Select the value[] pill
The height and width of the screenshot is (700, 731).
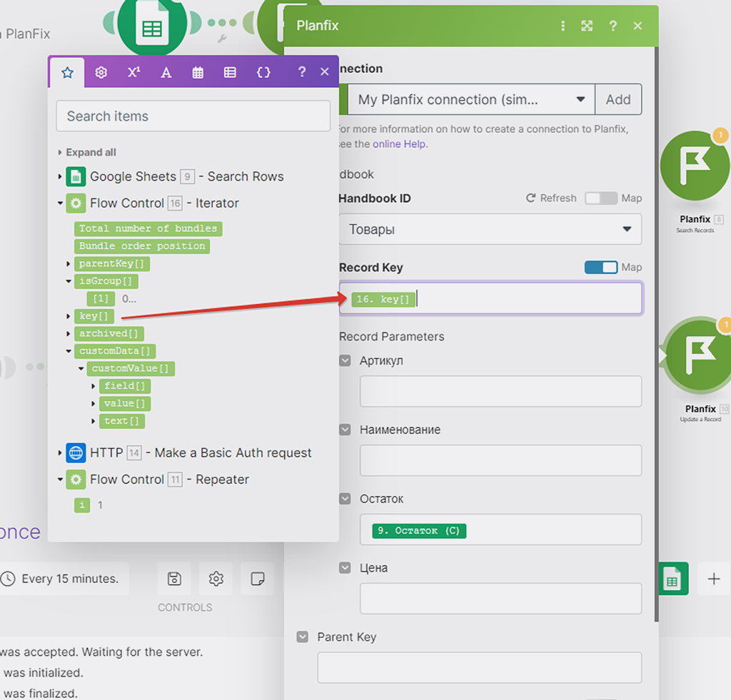click(125, 404)
